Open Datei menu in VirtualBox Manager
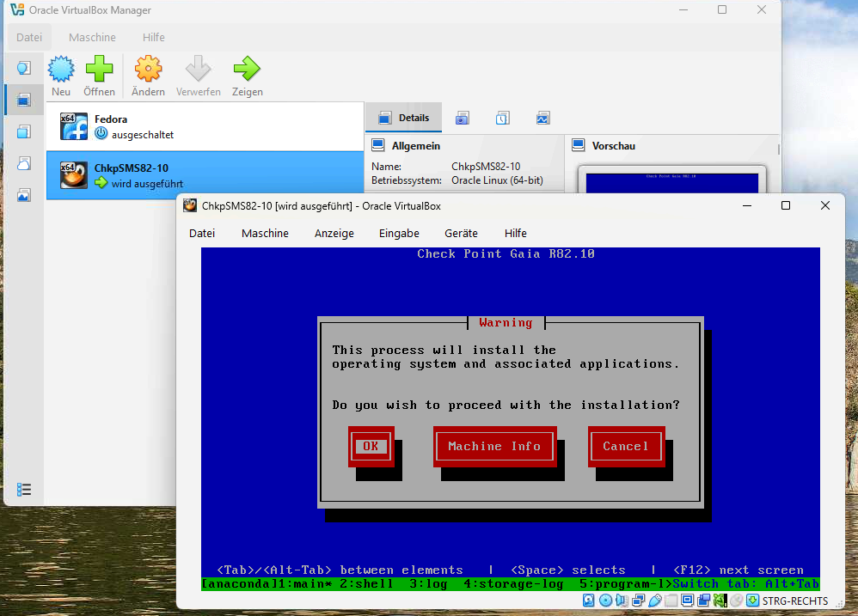This screenshot has width=858, height=616. click(29, 37)
